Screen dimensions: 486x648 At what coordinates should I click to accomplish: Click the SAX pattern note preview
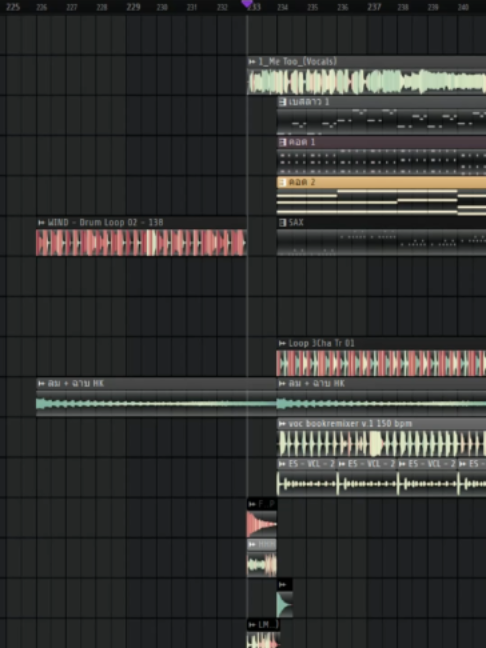pyautogui.click(x=381, y=242)
